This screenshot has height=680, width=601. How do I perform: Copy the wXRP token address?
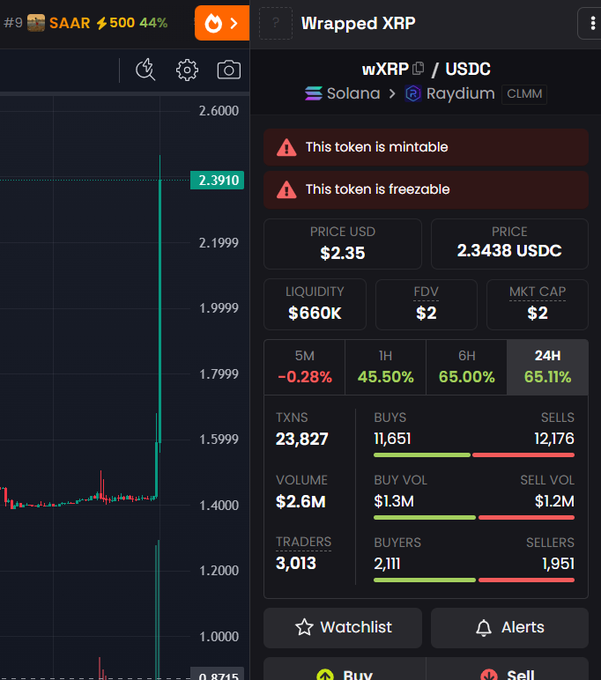pyautogui.click(x=418, y=69)
